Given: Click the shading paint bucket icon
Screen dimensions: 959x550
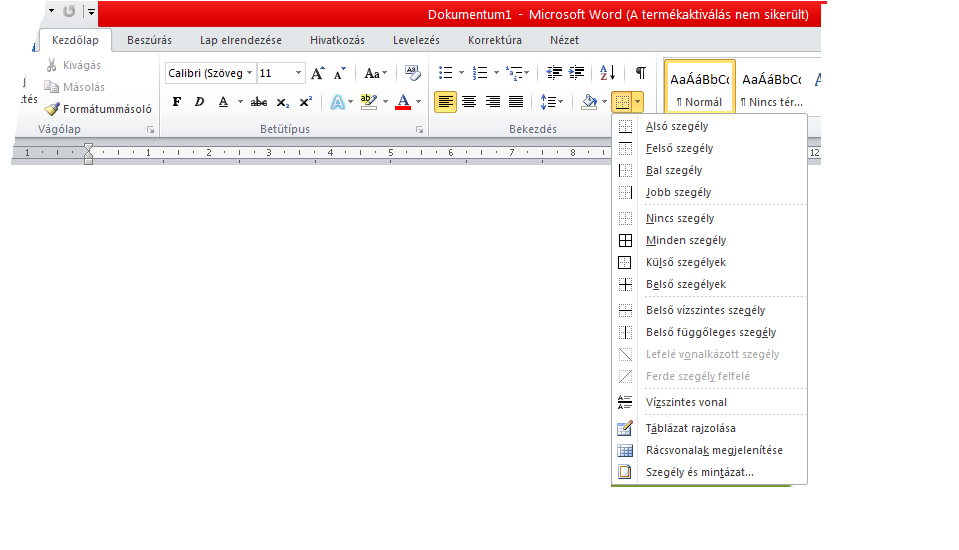Looking at the screenshot, I should tap(589, 102).
